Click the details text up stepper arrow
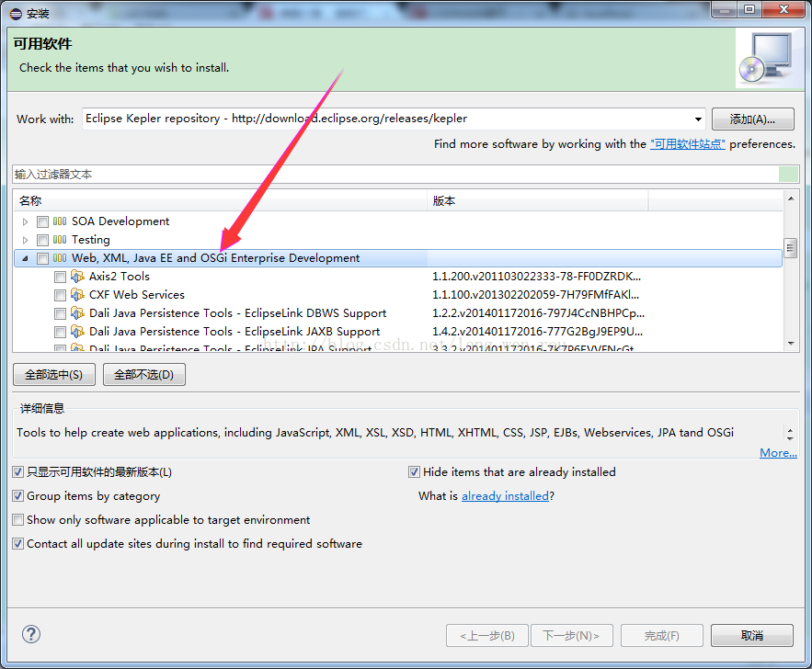This screenshot has height=669, width=812. [x=790, y=429]
